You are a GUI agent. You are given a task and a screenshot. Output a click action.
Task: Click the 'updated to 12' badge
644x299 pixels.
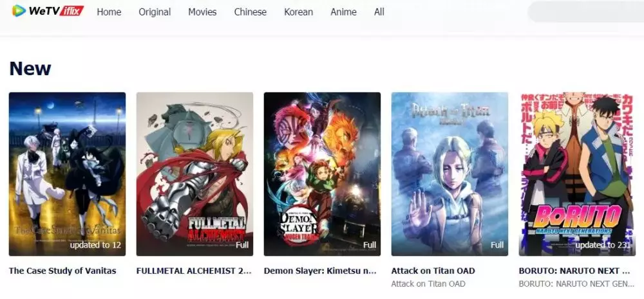pyautogui.click(x=95, y=245)
